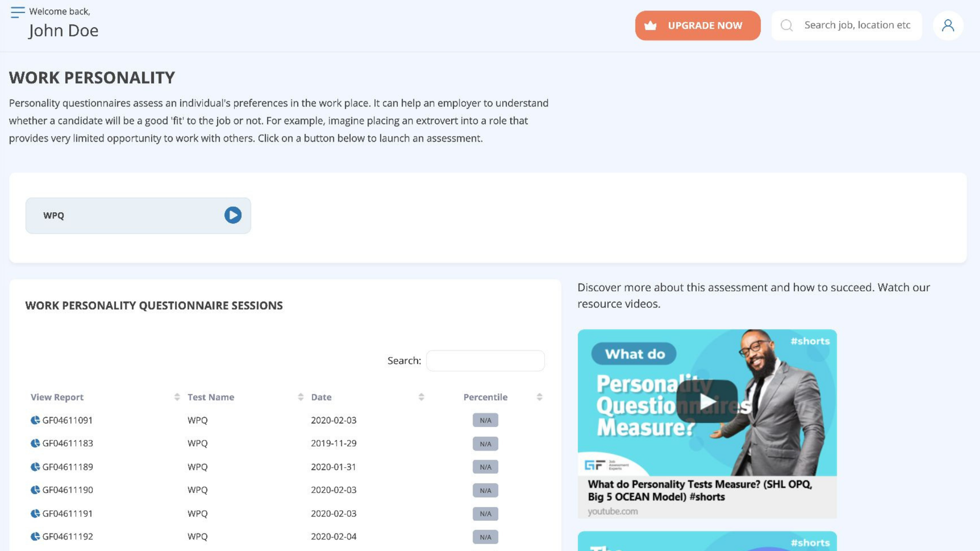Click the WORK PERSONALITY page heading

[92, 77]
